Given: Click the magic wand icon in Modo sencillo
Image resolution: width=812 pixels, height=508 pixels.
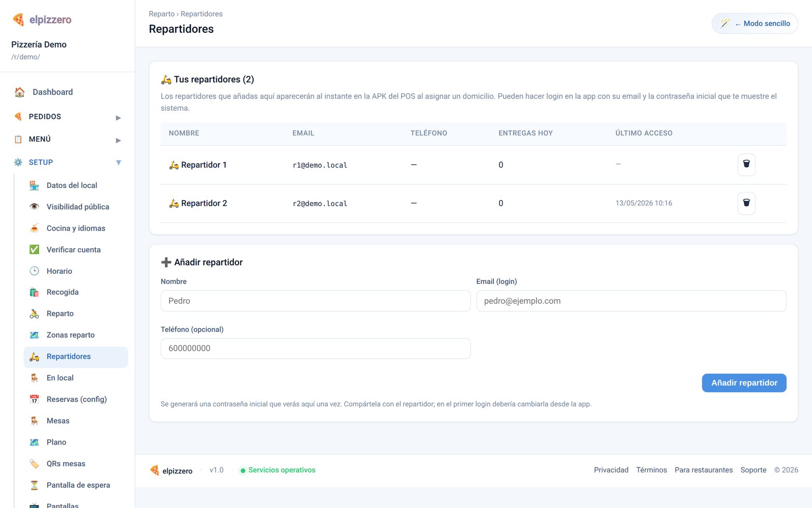Looking at the screenshot, I should tap(725, 23).
